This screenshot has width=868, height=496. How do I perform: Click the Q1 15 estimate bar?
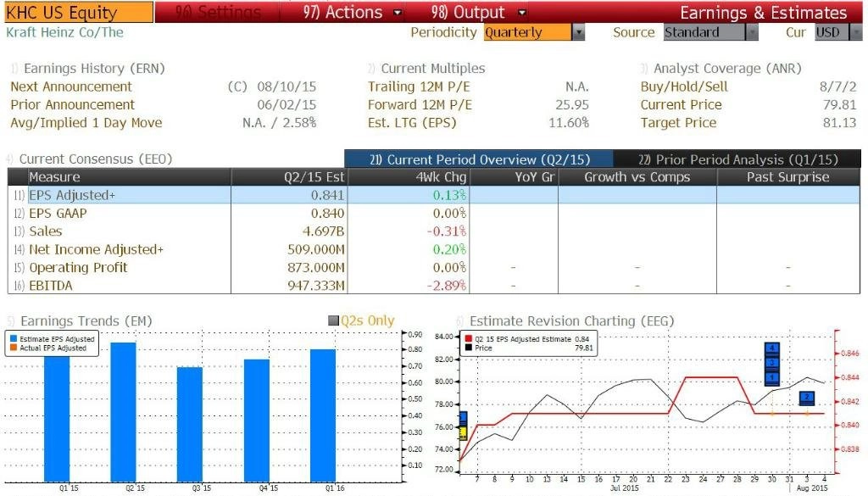coord(57,419)
